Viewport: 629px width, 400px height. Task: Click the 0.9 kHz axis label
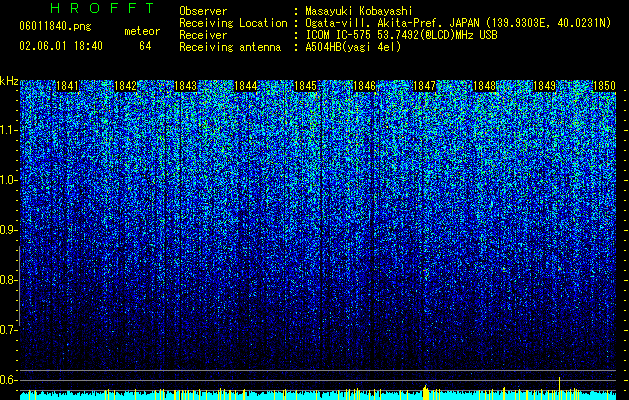[x=8, y=230]
